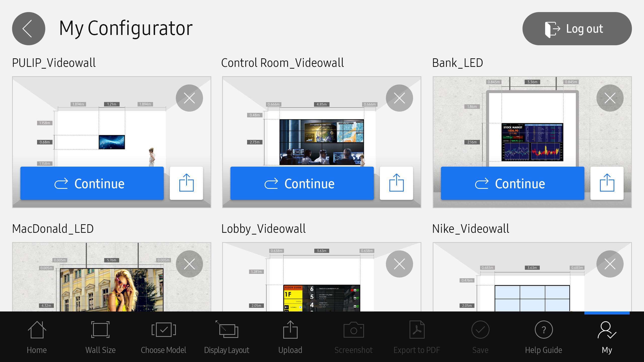Screen dimensions: 644x362
Task: Click the Save toolbar item
Action: pyautogui.click(x=480, y=337)
